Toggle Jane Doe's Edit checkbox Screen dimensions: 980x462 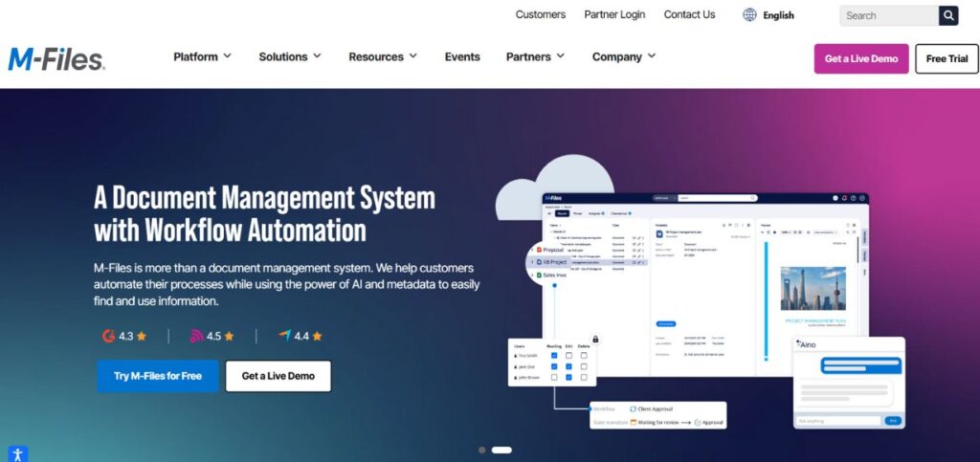[568, 366]
